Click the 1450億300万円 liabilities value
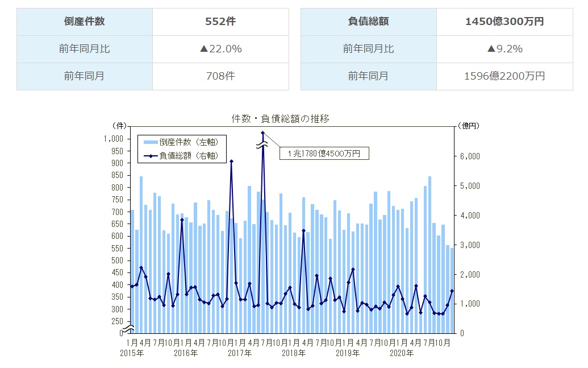The image size is (588, 368). point(504,21)
